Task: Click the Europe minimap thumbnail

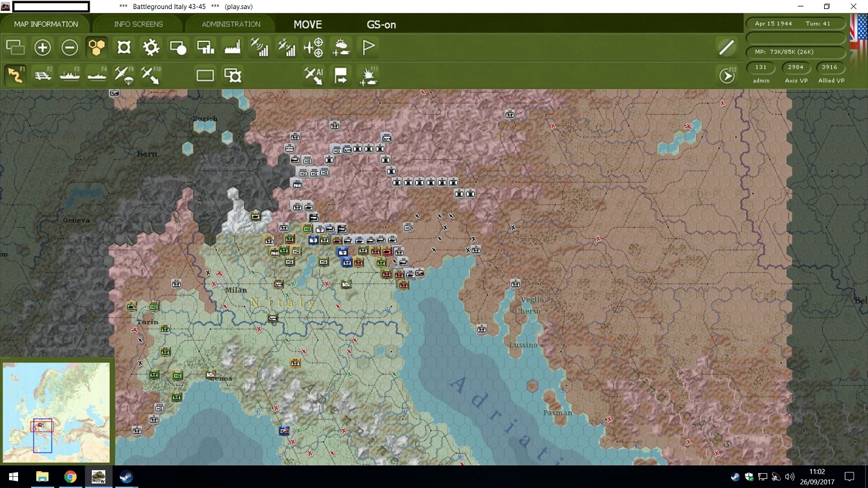Action: 56,412
